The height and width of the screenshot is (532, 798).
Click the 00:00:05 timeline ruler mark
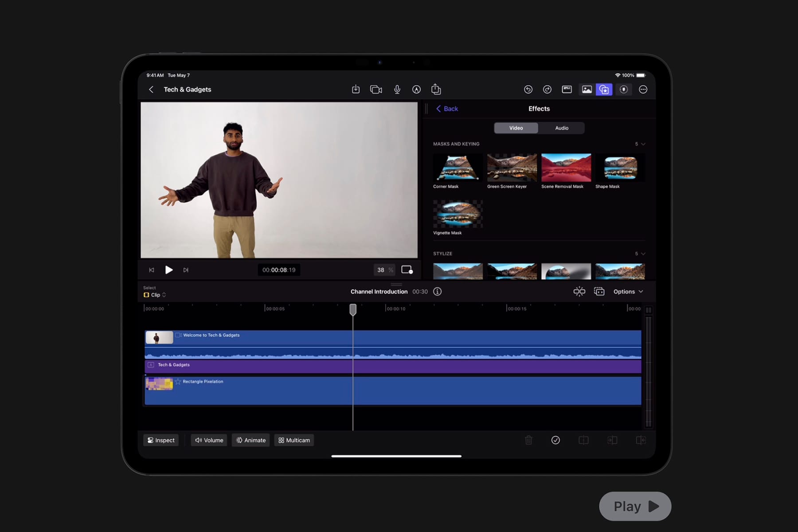click(275, 309)
